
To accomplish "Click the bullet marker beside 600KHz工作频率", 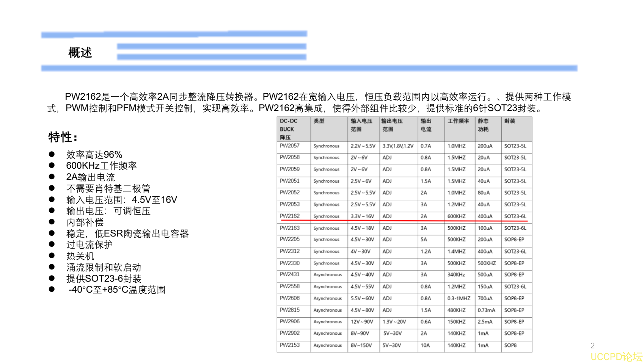I will pos(52,166).
